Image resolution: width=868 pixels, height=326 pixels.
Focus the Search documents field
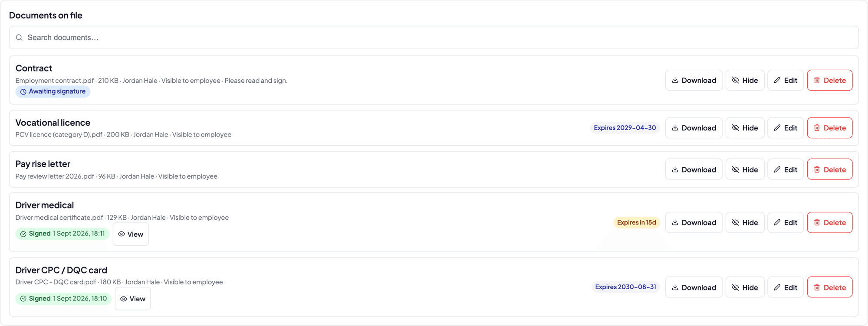point(434,38)
